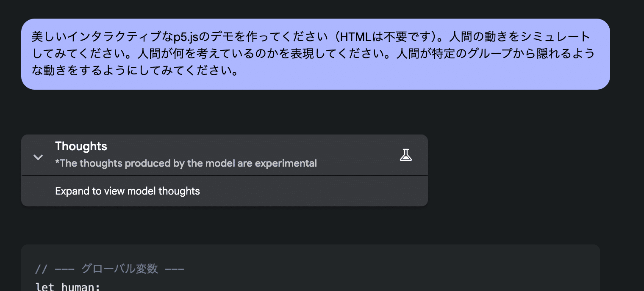This screenshot has width=644, height=291.
Task: Expand the Thoughts panel chevron
Action: (x=38, y=157)
